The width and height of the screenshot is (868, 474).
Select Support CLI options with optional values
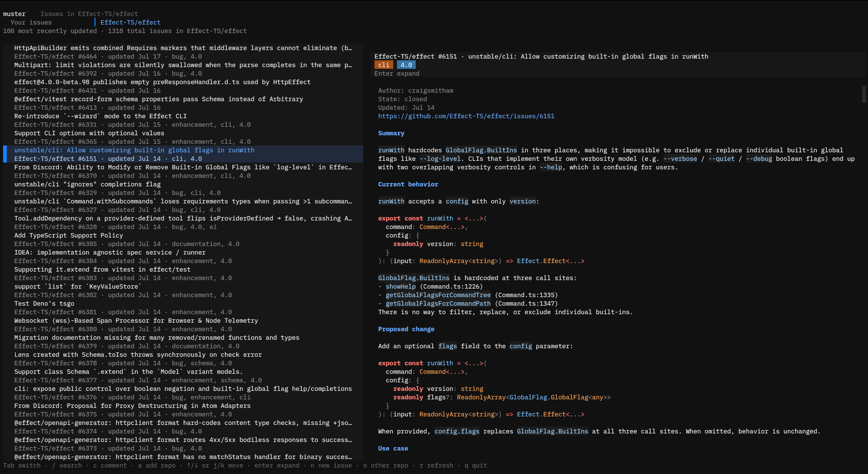183,137
